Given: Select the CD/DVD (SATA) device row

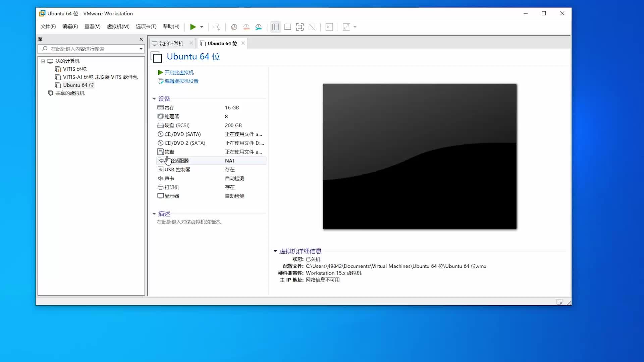Looking at the screenshot, I should tap(211, 134).
